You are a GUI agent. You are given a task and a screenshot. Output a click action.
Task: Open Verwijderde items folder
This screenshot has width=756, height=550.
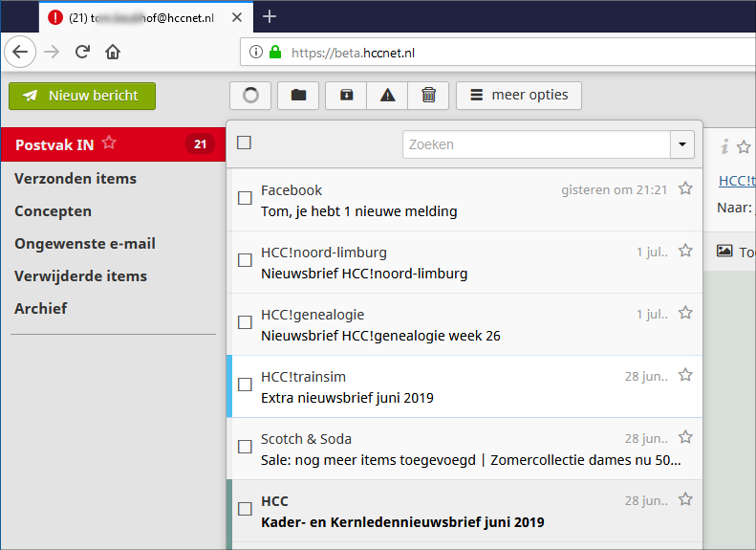80,276
